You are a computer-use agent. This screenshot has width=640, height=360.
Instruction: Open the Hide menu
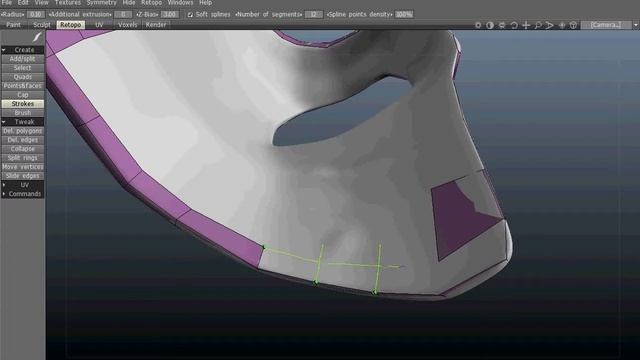[x=129, y=3]
